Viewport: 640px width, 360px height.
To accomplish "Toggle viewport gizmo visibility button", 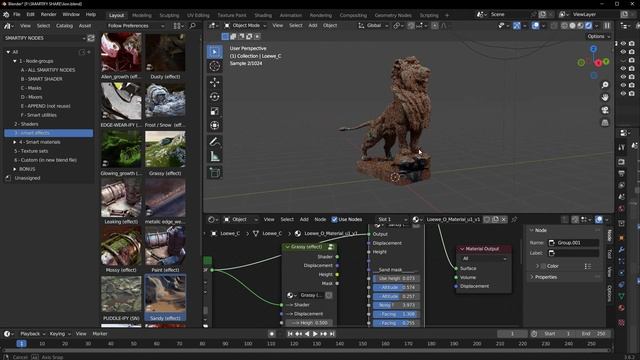I will pos(517,26).
